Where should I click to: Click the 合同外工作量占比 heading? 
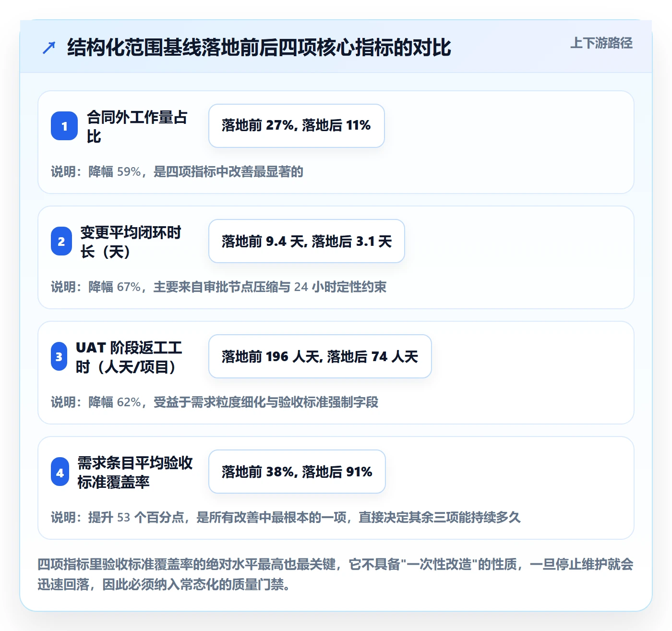[137, 126]
